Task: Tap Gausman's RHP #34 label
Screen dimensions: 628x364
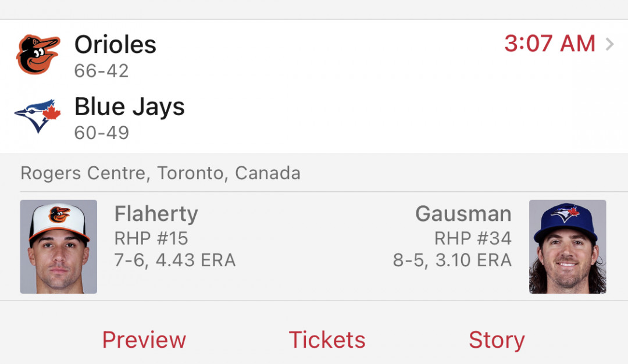Action: [473, 238]
